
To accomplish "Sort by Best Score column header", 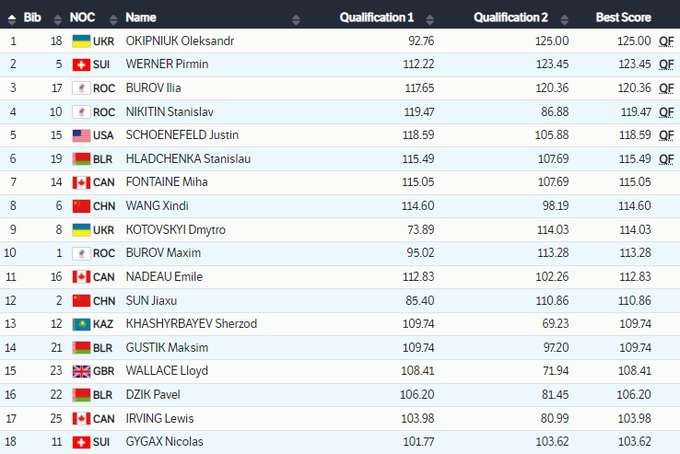I will coord(622,17).
